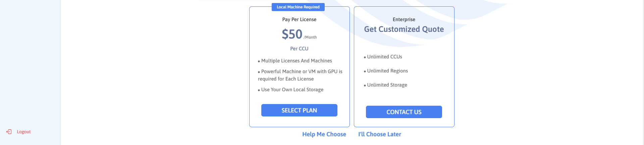Open the Help Me Choose link
The image size is (644, 145).
point(324,134)
